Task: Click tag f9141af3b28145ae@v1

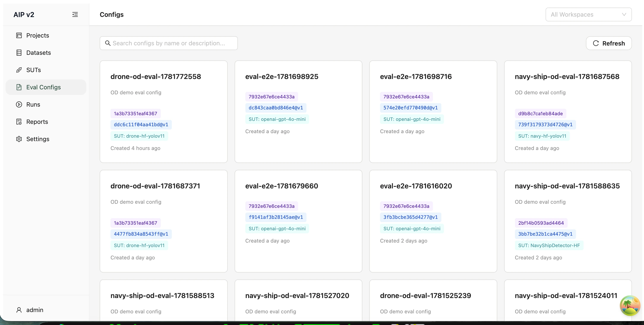Action: tap(276, 217)
